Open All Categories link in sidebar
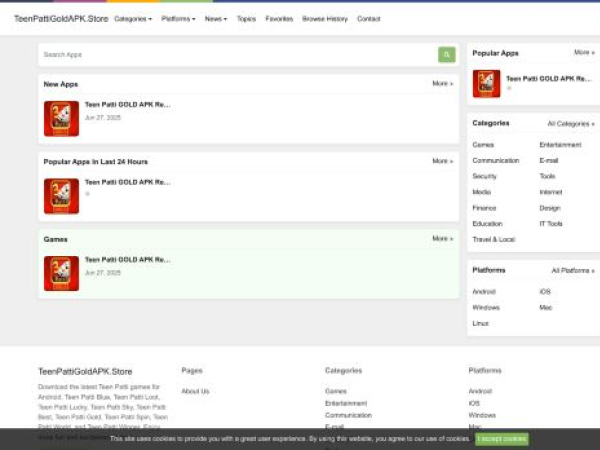 [x=571, y=124]
